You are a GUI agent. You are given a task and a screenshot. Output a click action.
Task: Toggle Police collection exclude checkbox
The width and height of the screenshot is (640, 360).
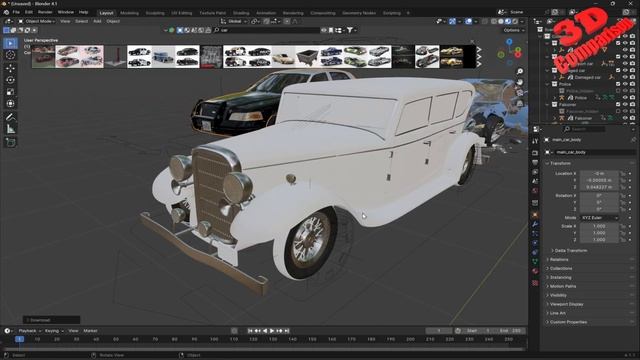tap(618, 84)
